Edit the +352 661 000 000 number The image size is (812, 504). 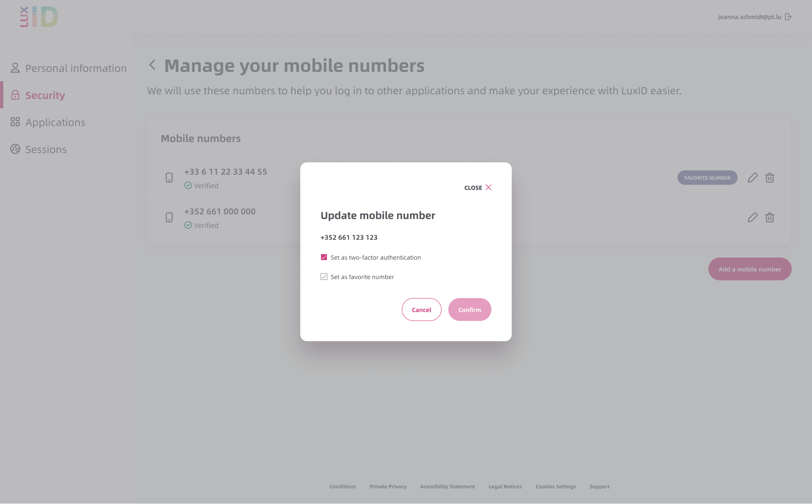tap(752, 217)
